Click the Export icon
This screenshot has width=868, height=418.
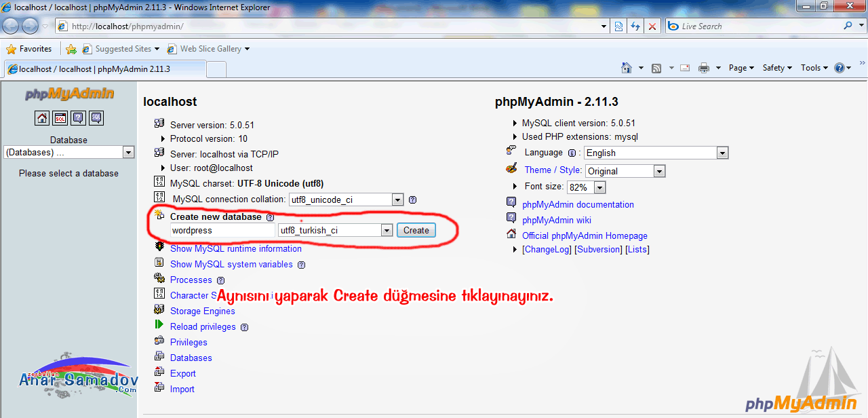(x=159, y=372)
